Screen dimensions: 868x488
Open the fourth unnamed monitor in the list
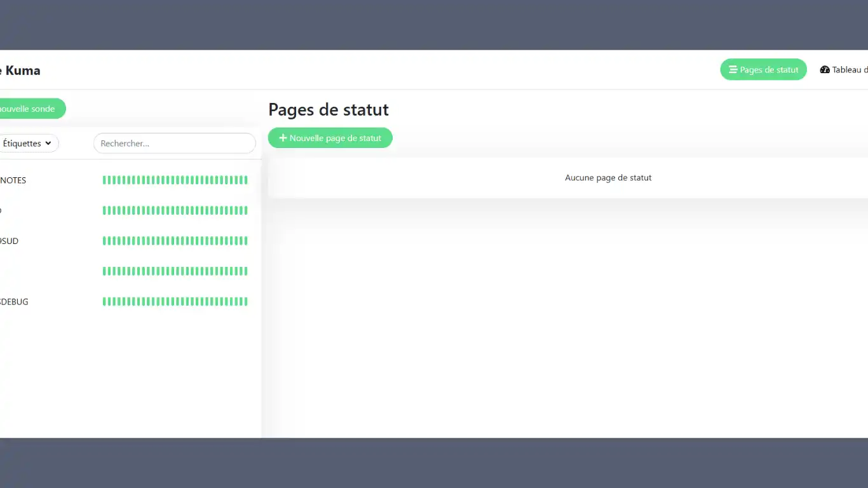[64, 271]
